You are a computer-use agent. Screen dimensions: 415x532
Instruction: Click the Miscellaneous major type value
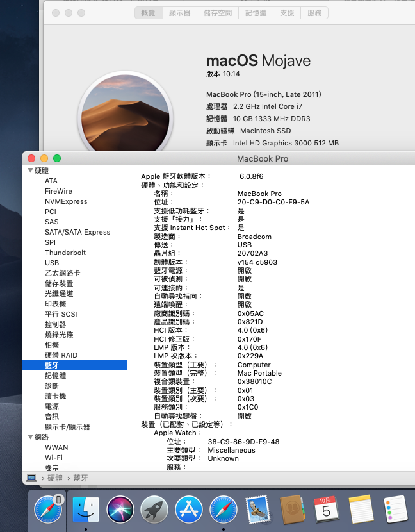tap(232, 450)
